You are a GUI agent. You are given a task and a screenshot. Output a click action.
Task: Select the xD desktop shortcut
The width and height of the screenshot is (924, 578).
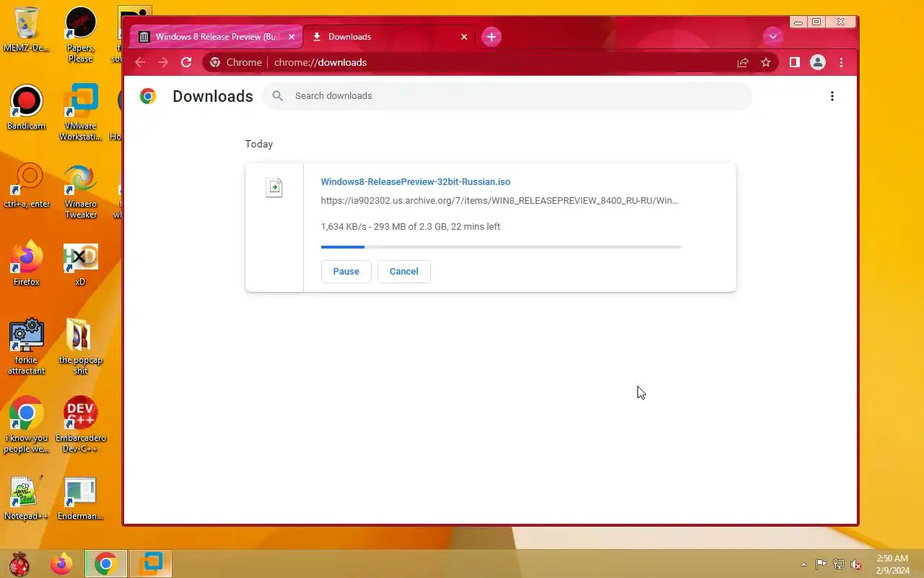click(x=80, y=264)
